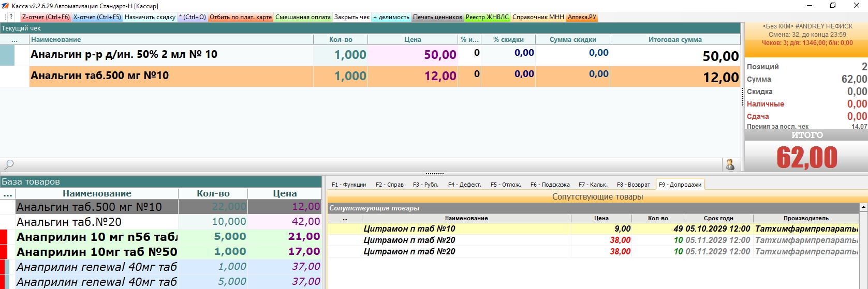This screenshot has height=289, width=868.
Task: Click the Закрыть чек button
Action: pos(352,17)
